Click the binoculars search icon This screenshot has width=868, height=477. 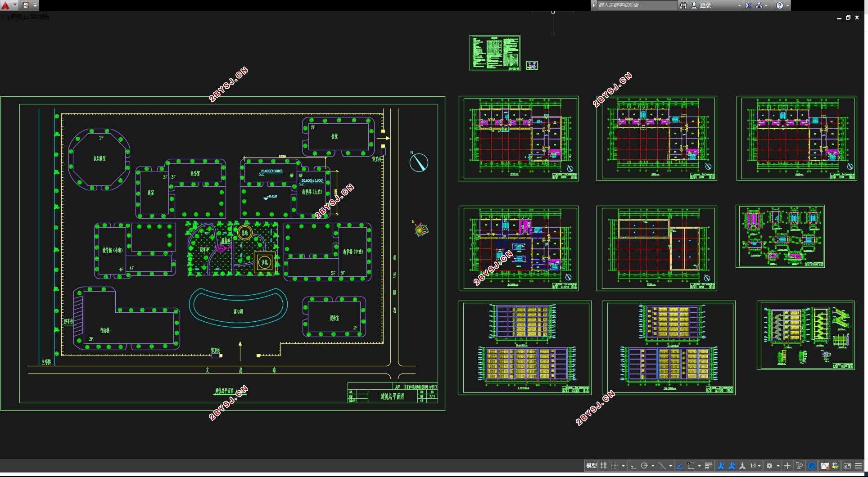(683, 5)
